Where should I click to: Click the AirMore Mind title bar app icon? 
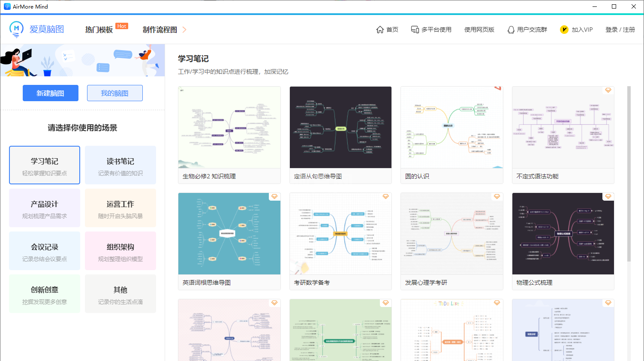7,6
